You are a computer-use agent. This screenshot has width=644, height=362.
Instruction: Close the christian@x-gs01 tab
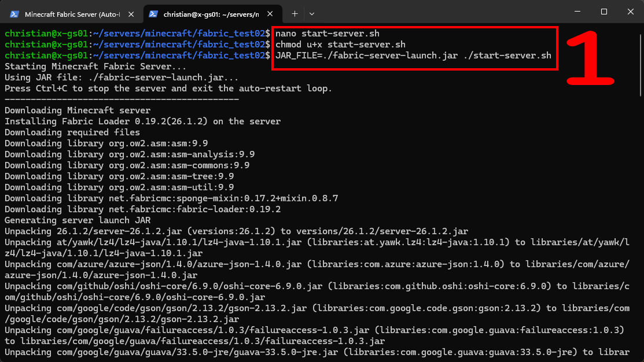tap(270, 14)
